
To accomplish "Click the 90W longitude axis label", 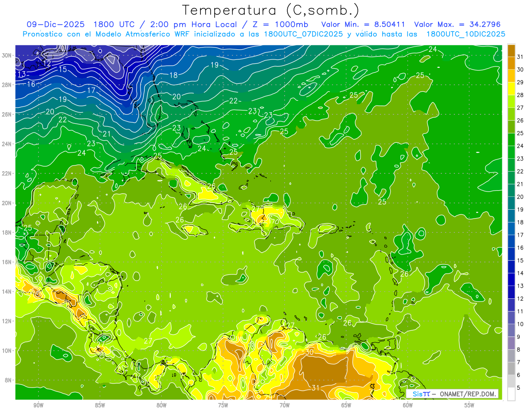I will [x=38, y=405].
